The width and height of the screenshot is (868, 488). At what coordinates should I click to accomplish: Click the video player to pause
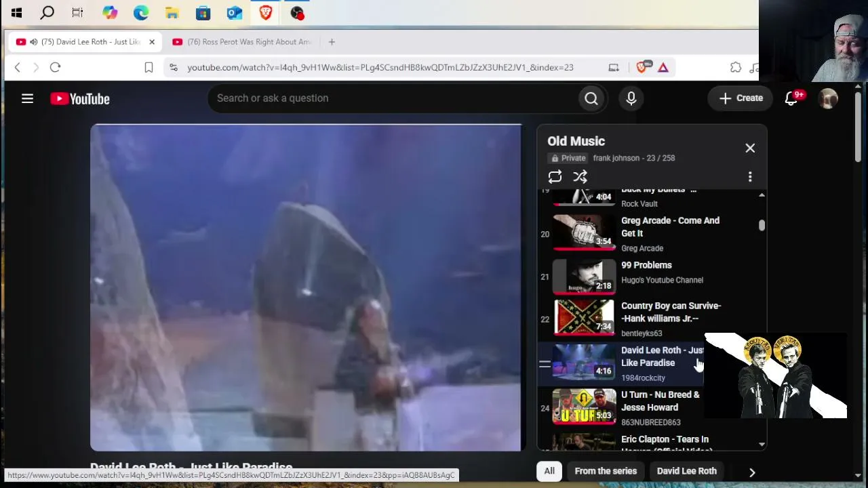tap(306, 287)
